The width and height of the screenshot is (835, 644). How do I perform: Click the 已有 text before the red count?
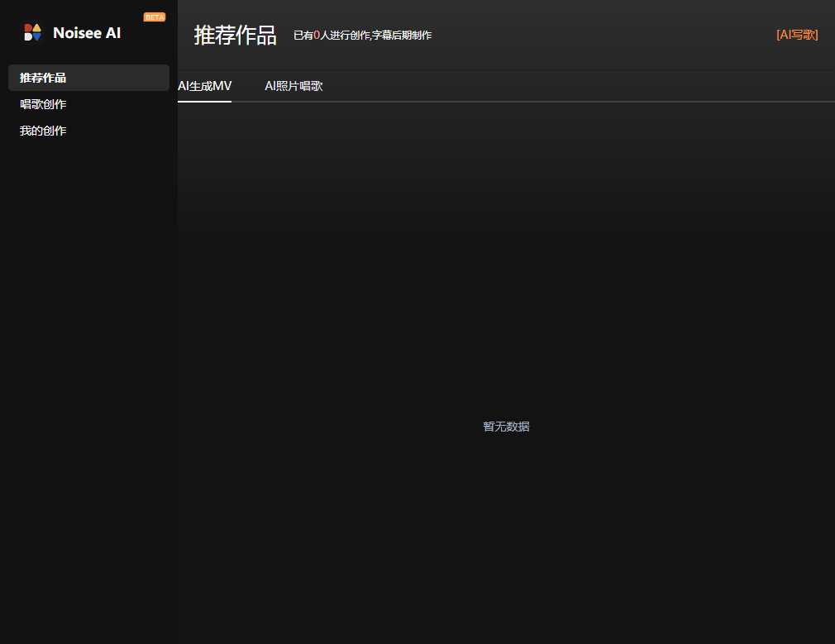pos(303,36)
